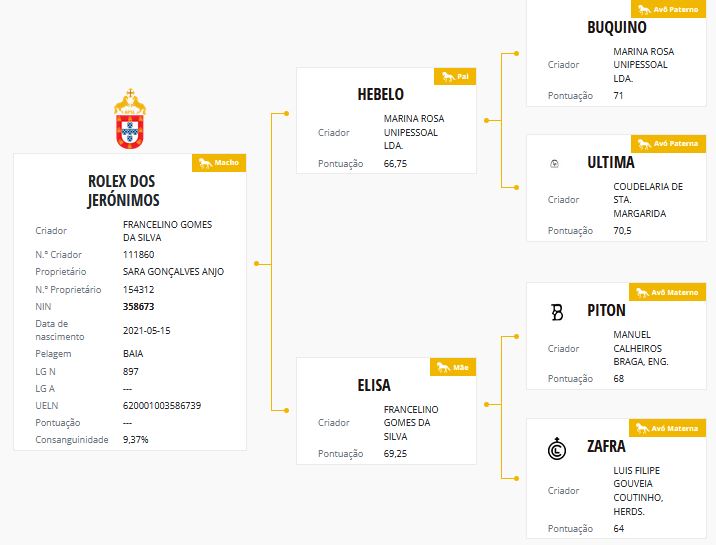The width and height of the screenshot is (716, 545).
Task: Click the Avó Materna badge on ZAFRA
Action: point(667,428)
